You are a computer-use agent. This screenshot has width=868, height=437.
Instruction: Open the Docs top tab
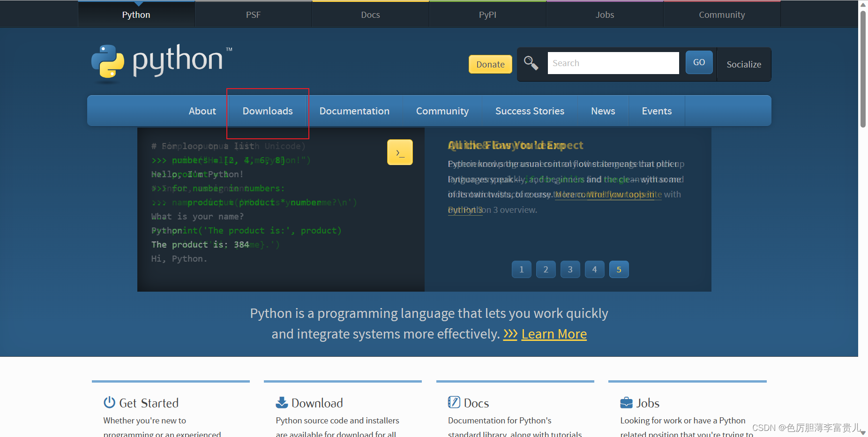pos(371,15)
